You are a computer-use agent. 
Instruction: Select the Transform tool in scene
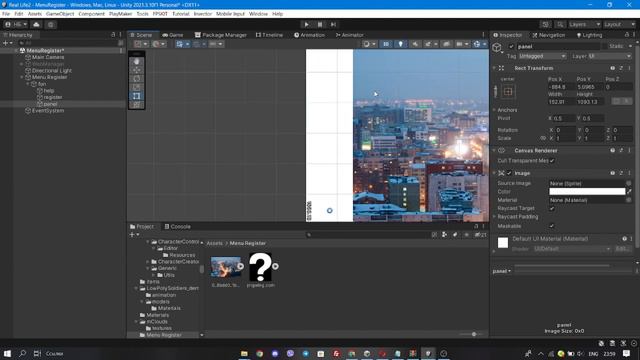tap(137, 105)
